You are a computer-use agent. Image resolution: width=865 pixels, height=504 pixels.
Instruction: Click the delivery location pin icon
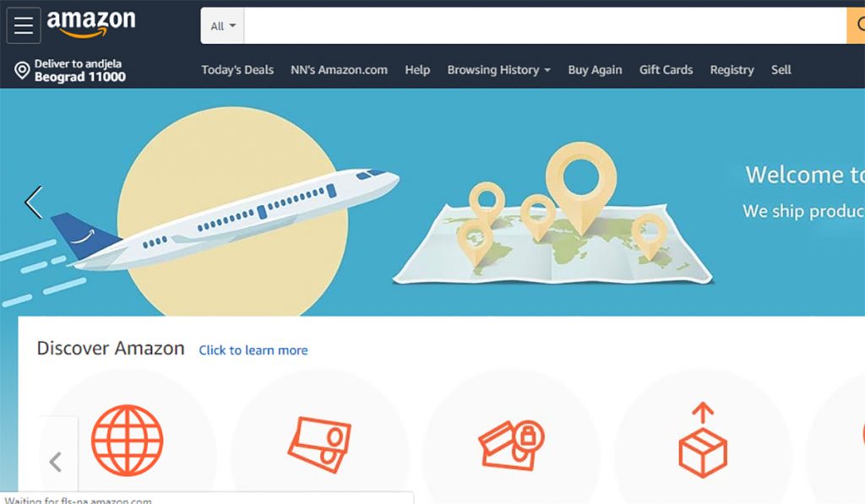pyautogui.click(x=22, y=71)
